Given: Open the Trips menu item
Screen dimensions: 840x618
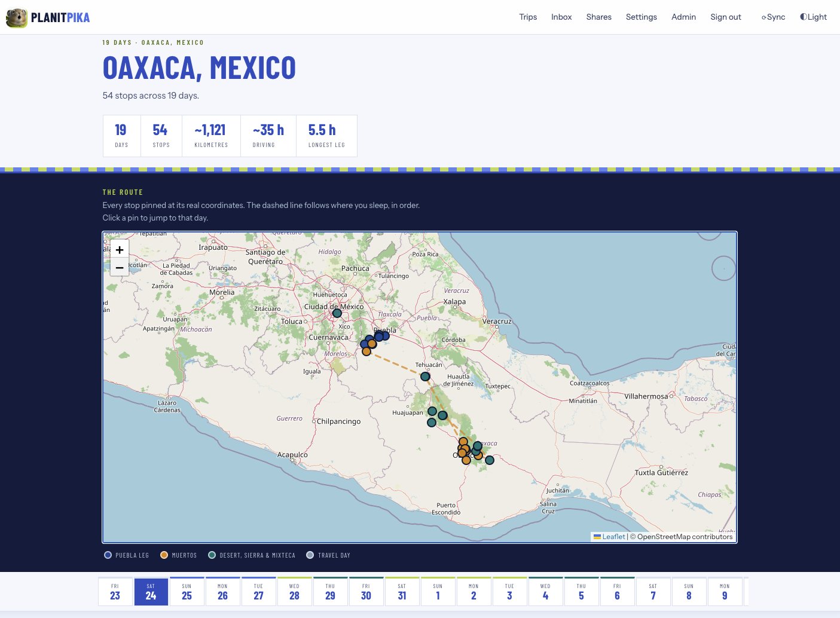Looking at the screenshot, I should pyautogui.click(x=528, y=17).
